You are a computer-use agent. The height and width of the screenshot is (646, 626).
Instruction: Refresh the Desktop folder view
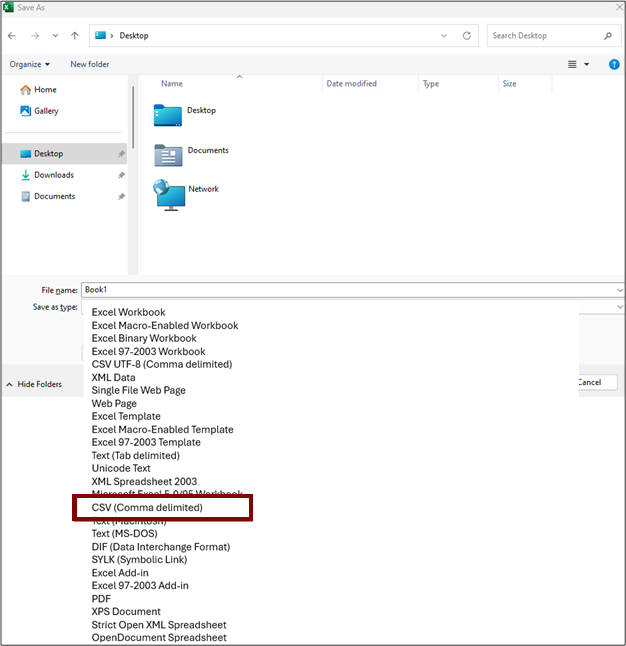[x=466, y=36]
